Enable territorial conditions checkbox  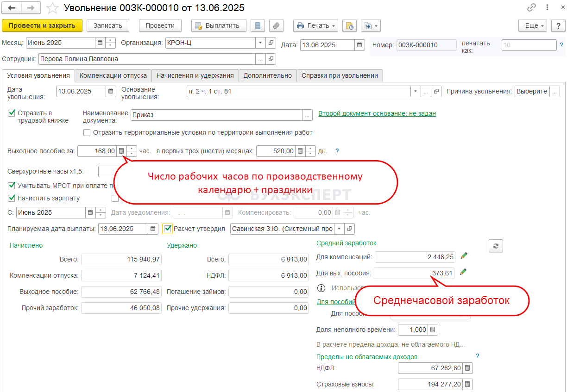pyautogui.click(x=87, y=132)
